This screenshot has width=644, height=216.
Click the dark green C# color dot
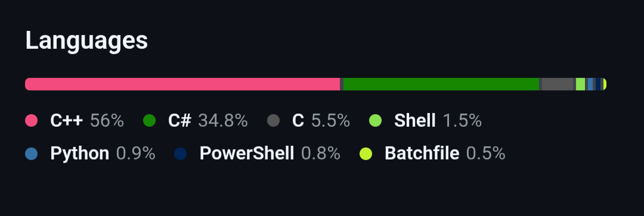pos(149,121)
